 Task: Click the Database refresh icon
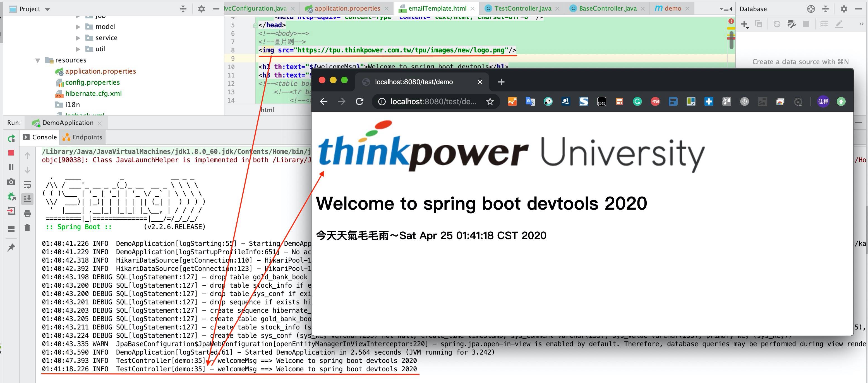[777, 24]
